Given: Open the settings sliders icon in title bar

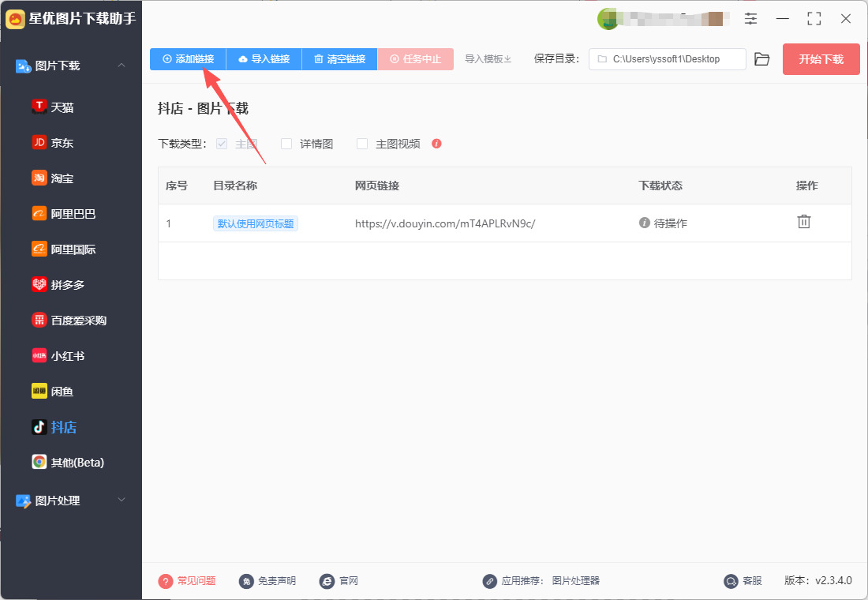Looking at the screenshot, I should [750, 18].
